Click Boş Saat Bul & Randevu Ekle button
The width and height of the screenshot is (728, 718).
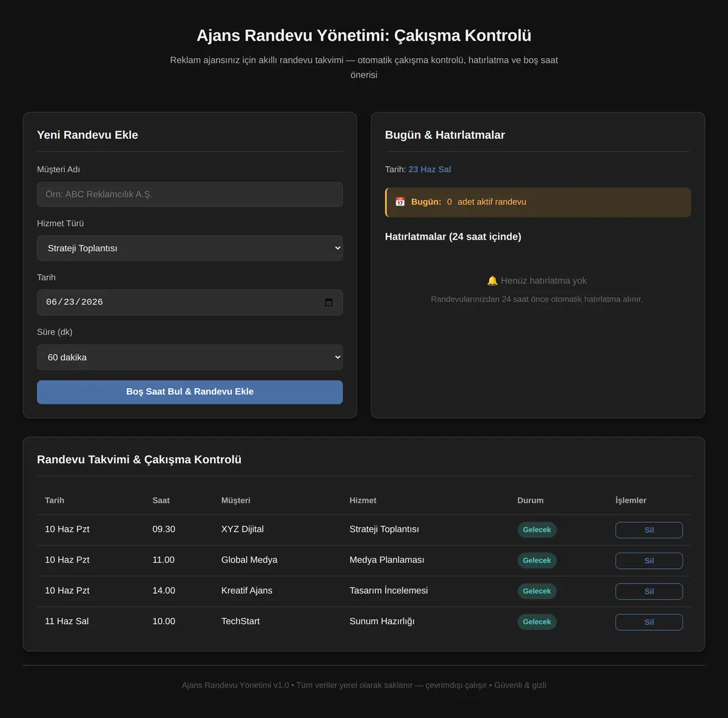pyautogui.click(x=190, y=392)
